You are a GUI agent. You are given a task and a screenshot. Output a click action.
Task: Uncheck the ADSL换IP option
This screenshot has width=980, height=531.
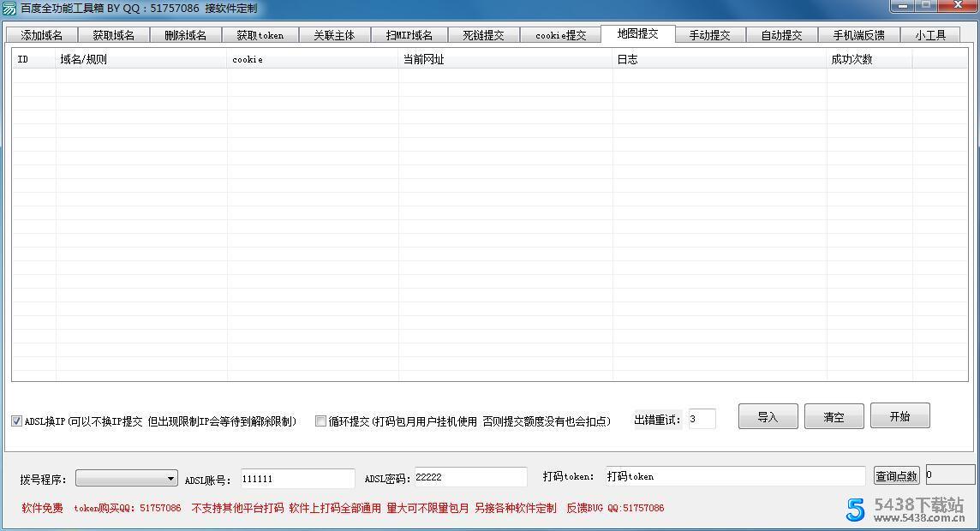click(15, 421)
